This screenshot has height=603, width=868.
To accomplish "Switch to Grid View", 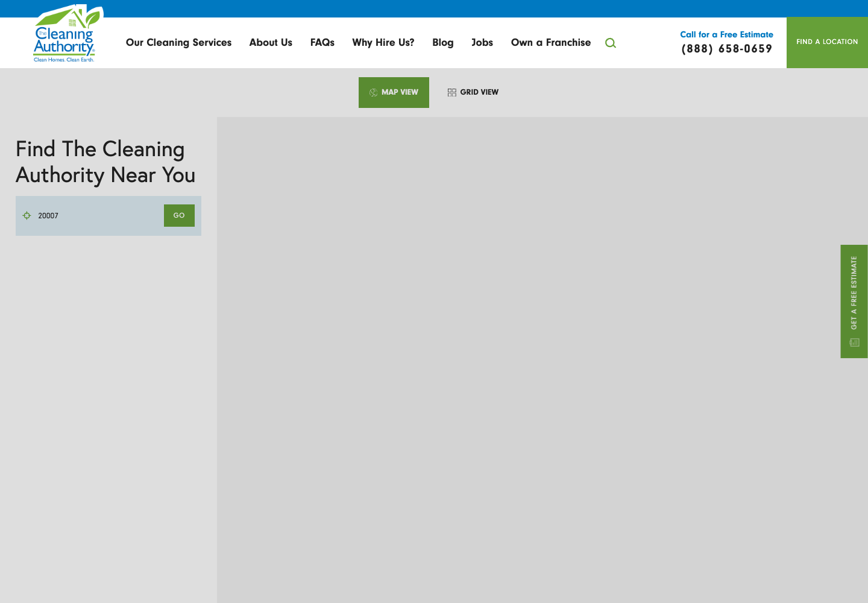I will (473, 92).
